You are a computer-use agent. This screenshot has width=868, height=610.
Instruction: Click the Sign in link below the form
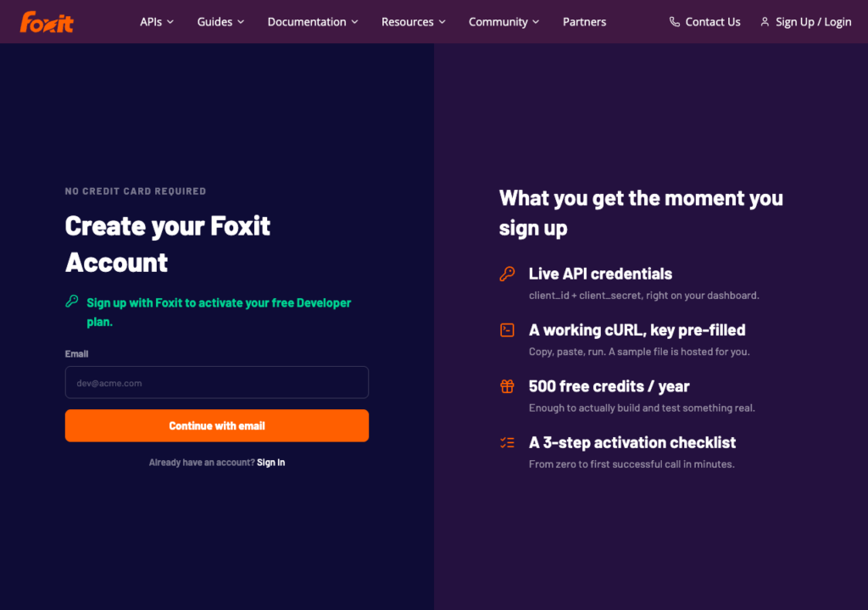[x=270, y=463]
